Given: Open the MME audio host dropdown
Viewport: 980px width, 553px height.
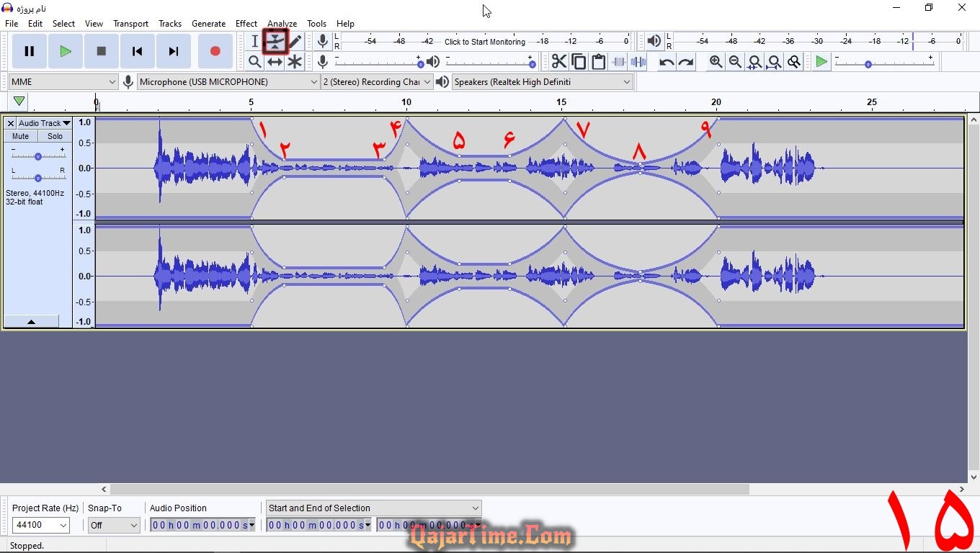Looking at the screenshot, I should click(x=63, y=82).
